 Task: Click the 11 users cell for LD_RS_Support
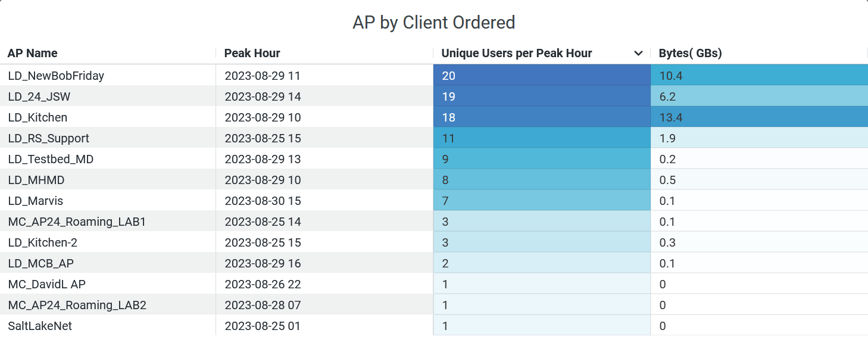coord(541,138)
